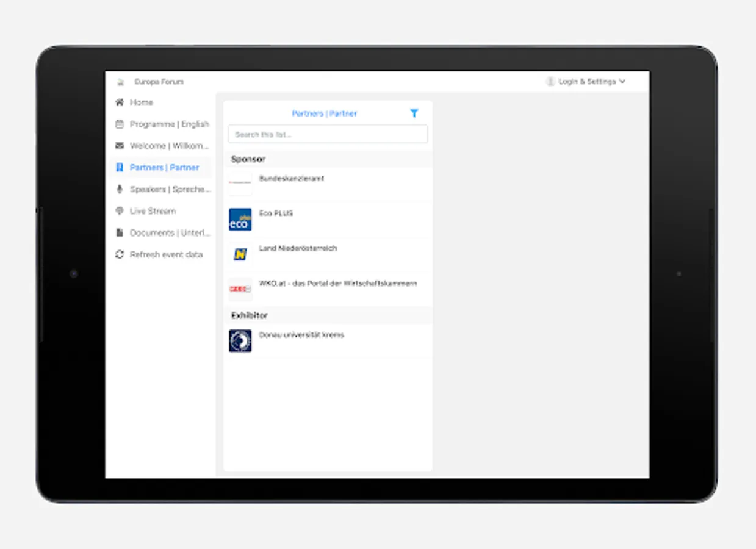Select the Partners bookmark icon
Screen dimensions: 756x549
(119, 167)
